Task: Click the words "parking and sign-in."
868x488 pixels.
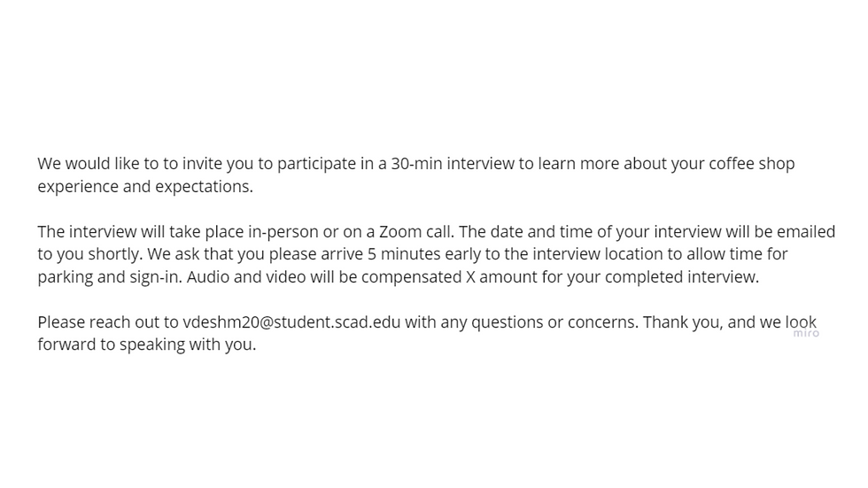Action: click(x=110, y=277)
